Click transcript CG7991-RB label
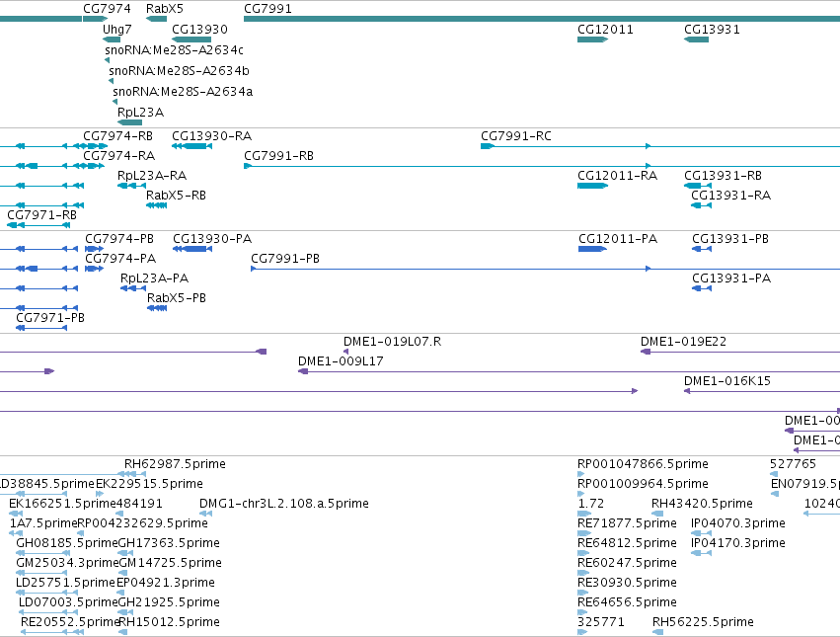Image resolution: width=840 pixels, height=637 pixels. coord(278,155)
